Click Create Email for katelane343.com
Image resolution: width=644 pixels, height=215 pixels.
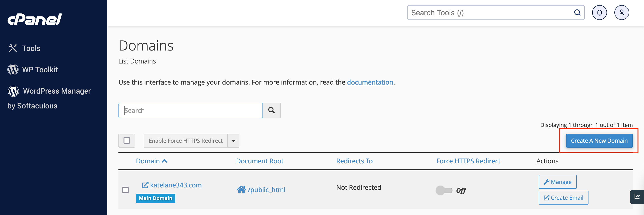(x=563, y=197)
